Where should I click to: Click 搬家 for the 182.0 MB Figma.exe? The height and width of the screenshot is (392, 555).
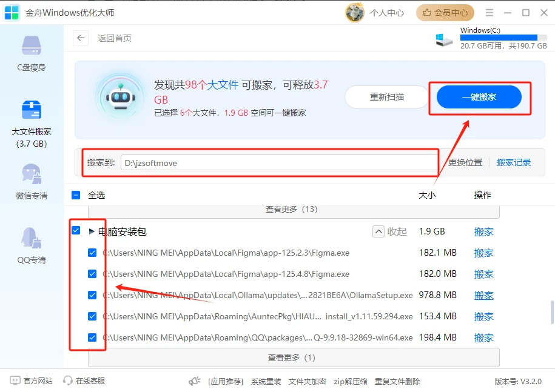point(484,274)
